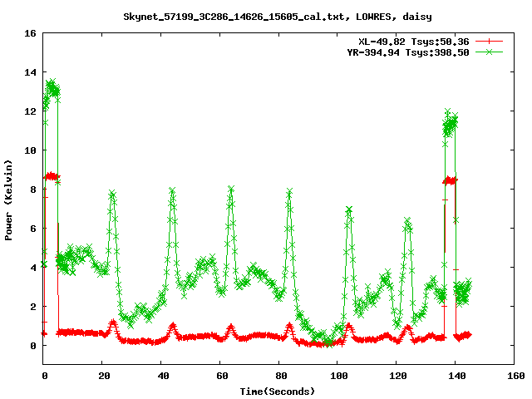Click the Power (Kelvin) y-axis label

[x=8, y=200]
